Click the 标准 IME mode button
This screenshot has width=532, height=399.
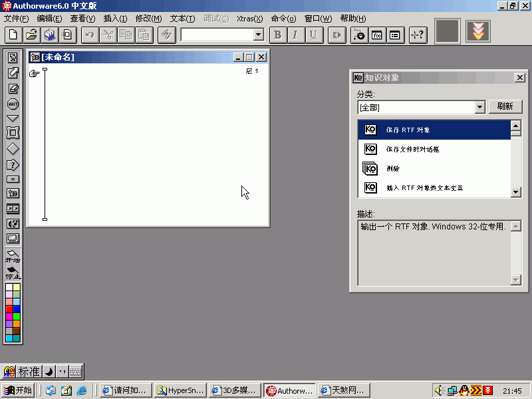pos(29,372)
